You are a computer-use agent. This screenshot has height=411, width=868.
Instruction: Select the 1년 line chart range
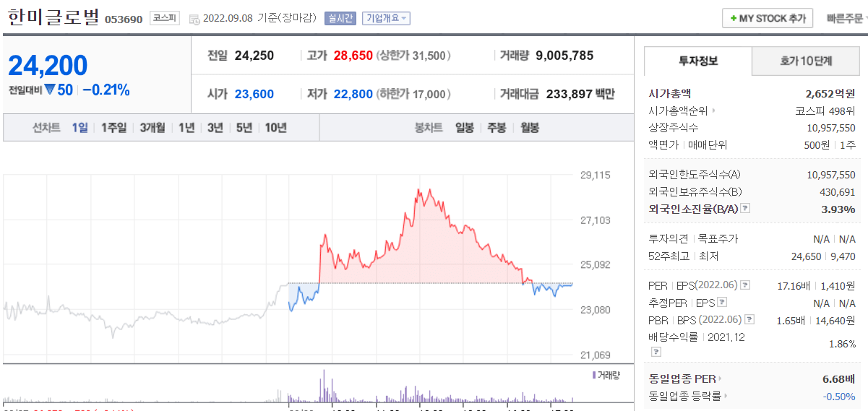click(x=186, y=128)
